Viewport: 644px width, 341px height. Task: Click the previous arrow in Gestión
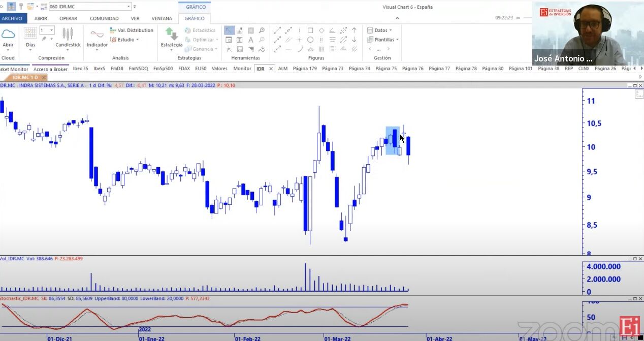click(370, 49)
